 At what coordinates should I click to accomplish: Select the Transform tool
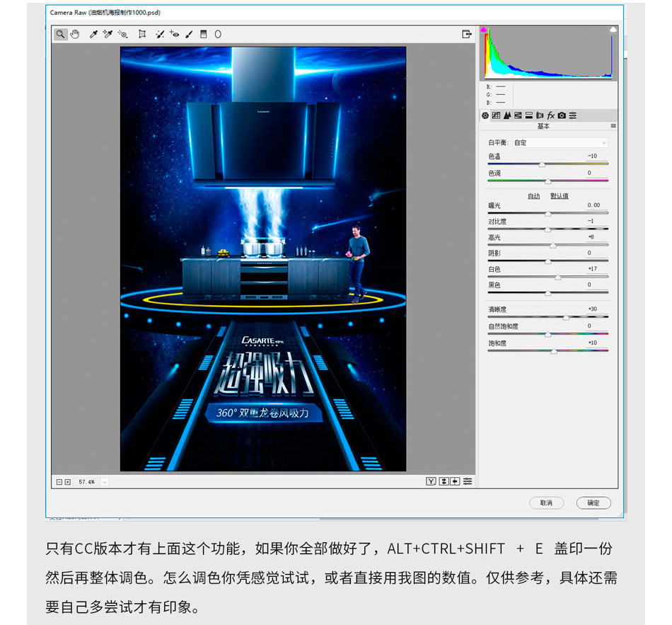pos(142,34)
